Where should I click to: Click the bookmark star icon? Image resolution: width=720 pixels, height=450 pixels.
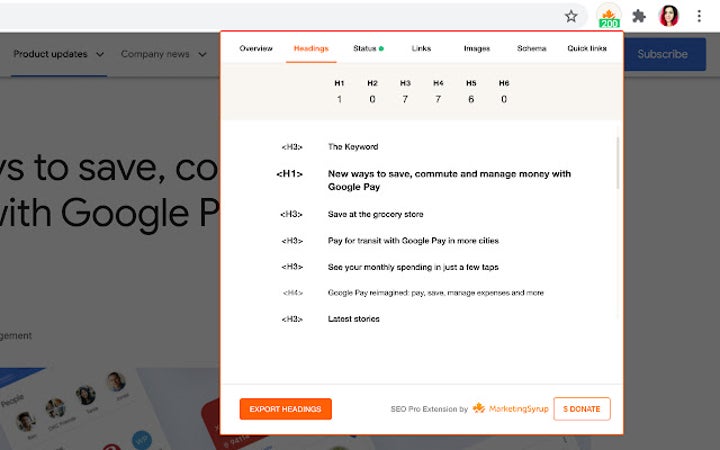point(571,16)
